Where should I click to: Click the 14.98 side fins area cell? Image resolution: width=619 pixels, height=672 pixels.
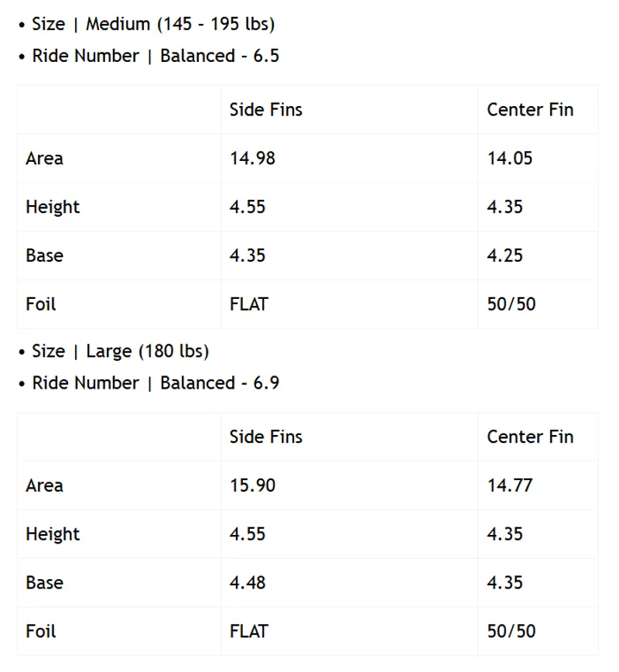[252, 158]
